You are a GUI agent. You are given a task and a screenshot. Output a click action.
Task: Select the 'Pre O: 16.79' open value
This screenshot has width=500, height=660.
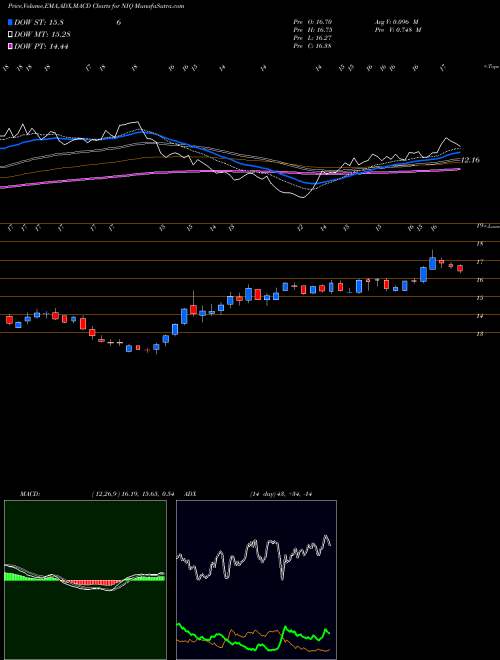coord(313,22)
